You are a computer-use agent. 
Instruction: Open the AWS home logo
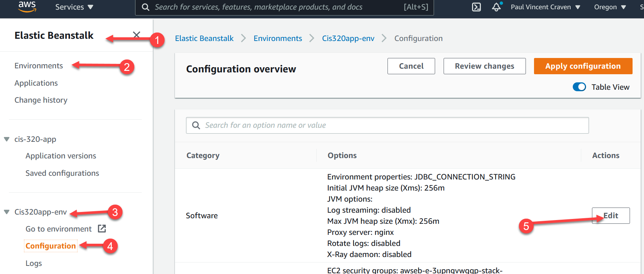[x=27, y=7]
